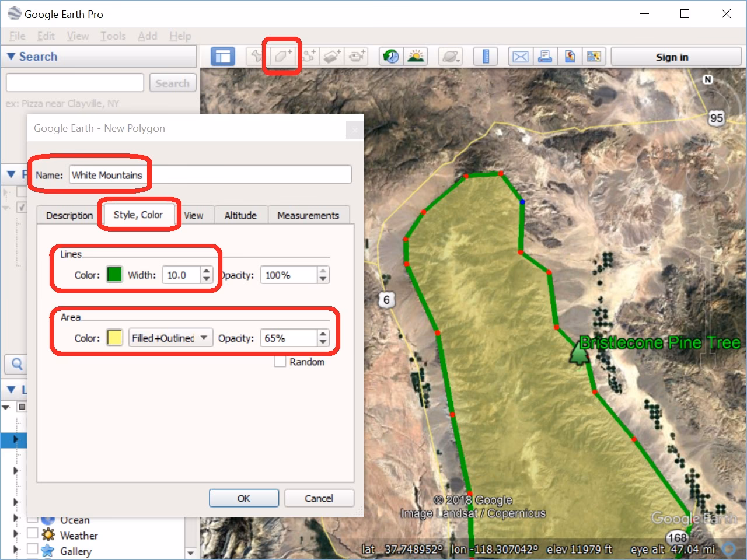
Task: Click the Print icon in the toolbar
Action: [x=544, y=57]
